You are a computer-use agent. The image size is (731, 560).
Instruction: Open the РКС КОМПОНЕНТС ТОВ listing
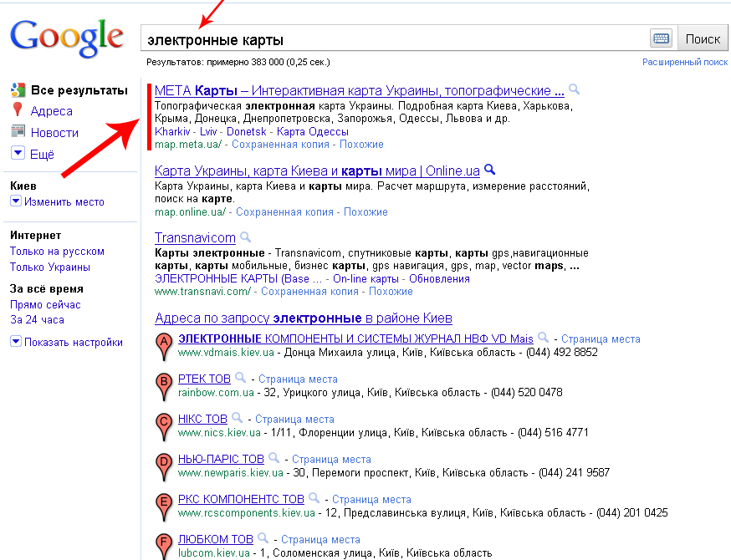(241, 499)
